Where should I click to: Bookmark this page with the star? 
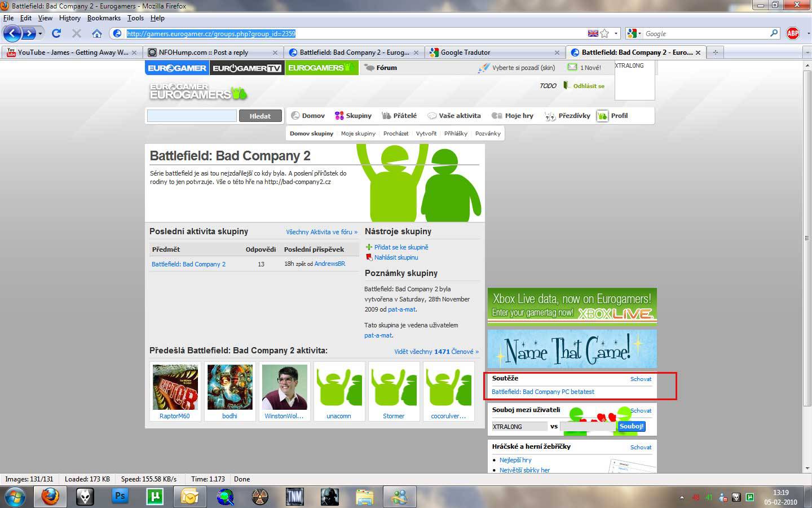(x=604, y=33)
